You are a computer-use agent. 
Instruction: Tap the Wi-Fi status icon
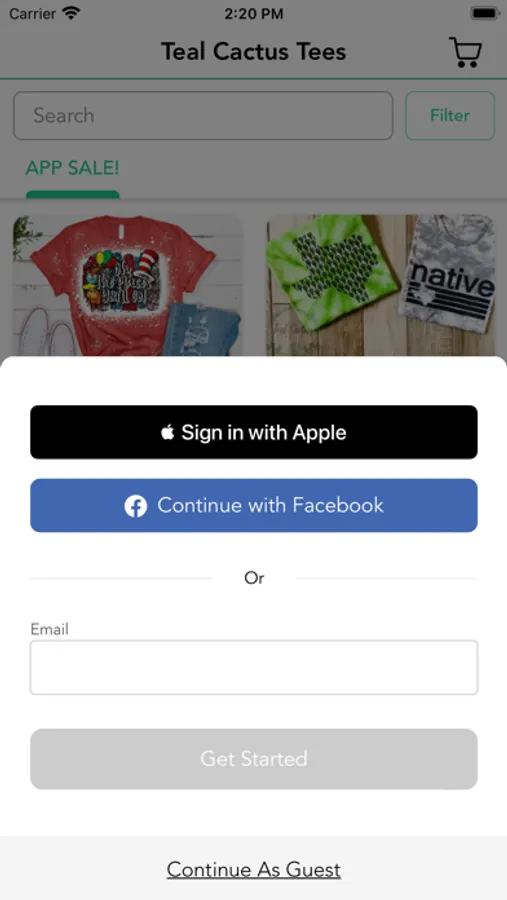click(x=71, y=13)
